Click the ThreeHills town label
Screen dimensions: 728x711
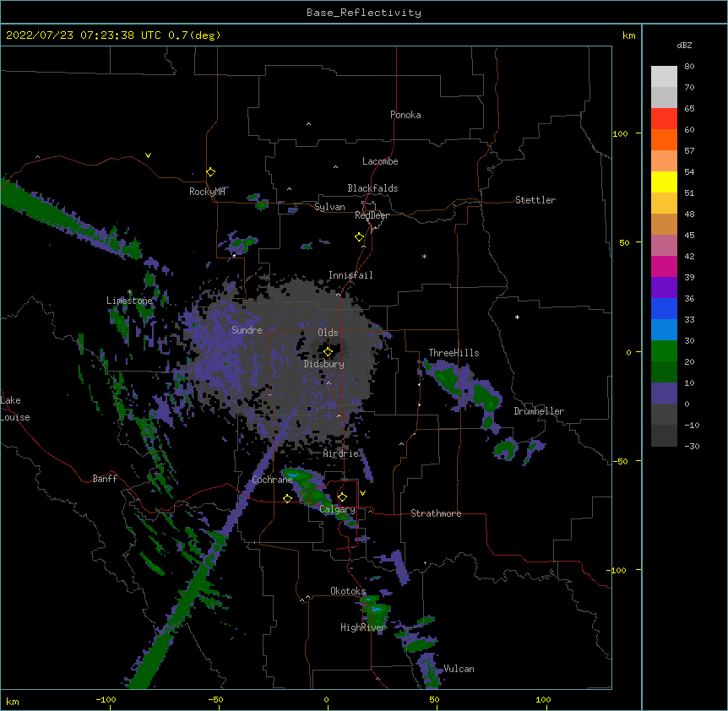pyautogui.click(x=454, y=353)
